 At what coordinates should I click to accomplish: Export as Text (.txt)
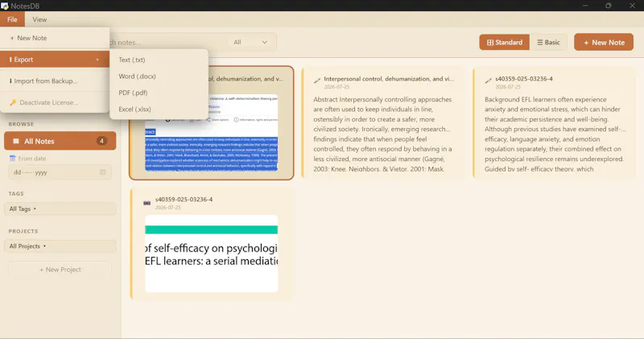(x=159, y=60)
